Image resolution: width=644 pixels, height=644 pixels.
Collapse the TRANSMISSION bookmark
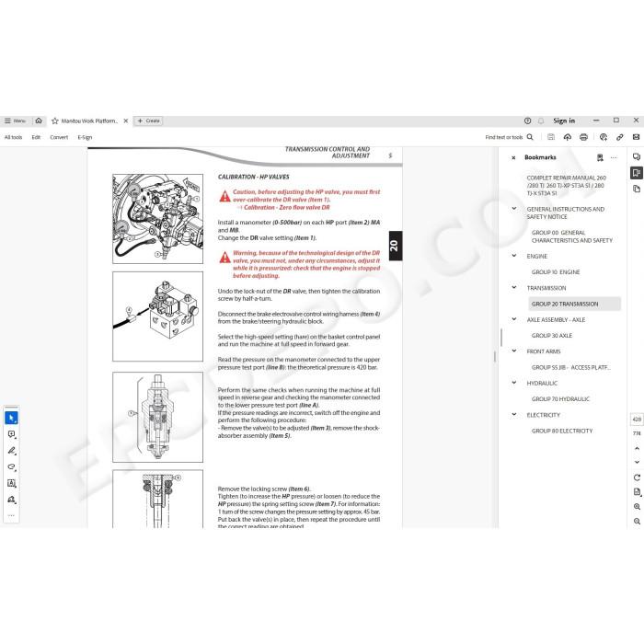coord(513,287)
